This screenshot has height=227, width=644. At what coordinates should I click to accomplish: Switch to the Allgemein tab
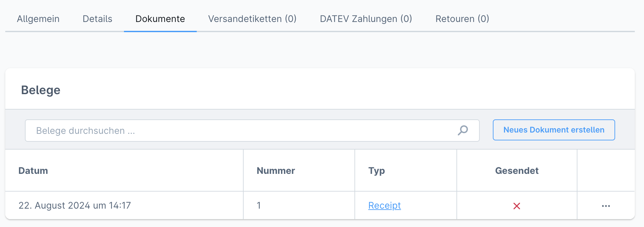[38, 19]
